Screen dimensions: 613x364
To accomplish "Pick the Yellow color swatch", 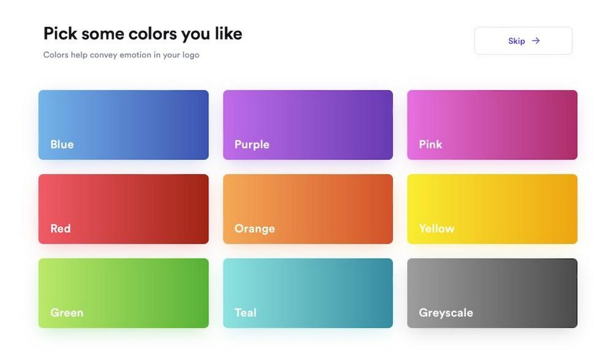I will point(492,209).
